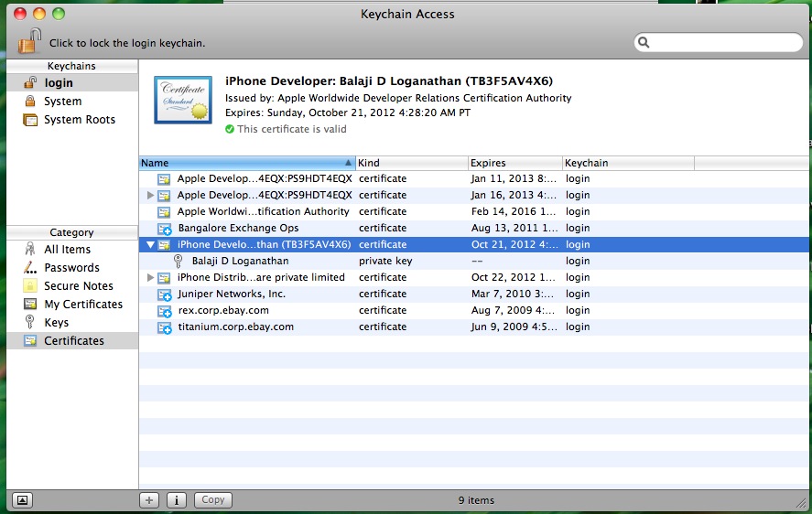Select the Certificates category
Viewport: 812px width, 514px height.
[x=72, y=340]
